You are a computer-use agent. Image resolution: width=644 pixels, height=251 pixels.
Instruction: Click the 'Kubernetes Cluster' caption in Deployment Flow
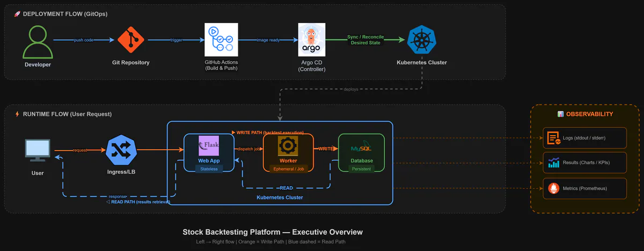422,63
